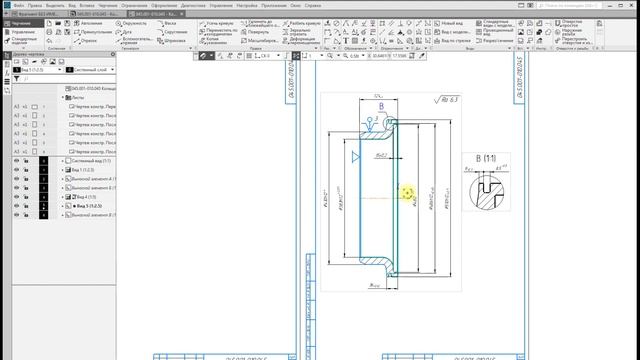The width and height of the screenshot is (640, 360).
Task: Open the Системный слой layer dropdown
Action: pyautogui.click(x=112, y=70)
